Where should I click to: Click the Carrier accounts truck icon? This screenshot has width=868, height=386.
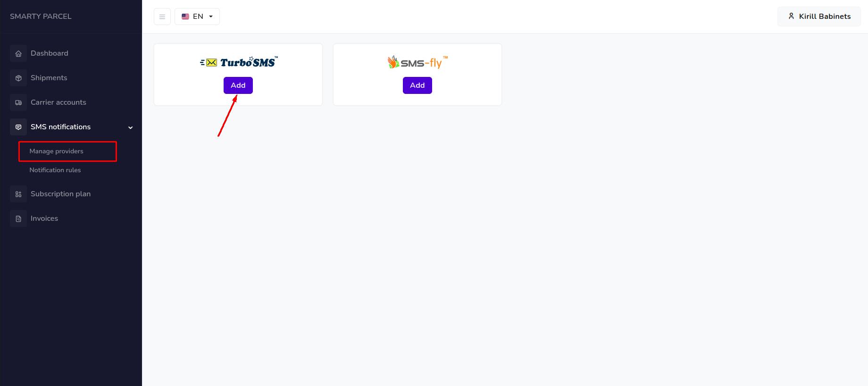coord(18,103)
